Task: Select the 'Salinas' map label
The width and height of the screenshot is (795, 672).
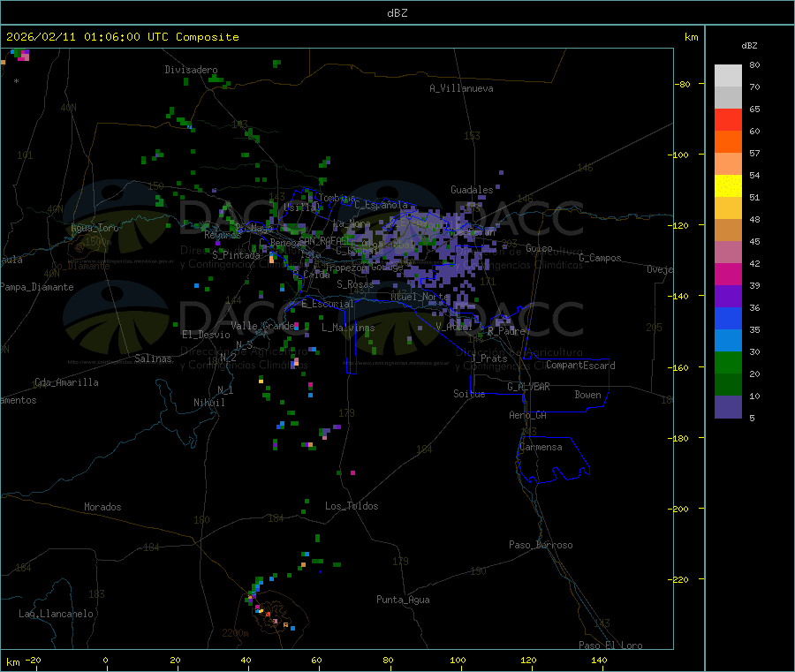Action: [x=153, y=359]
